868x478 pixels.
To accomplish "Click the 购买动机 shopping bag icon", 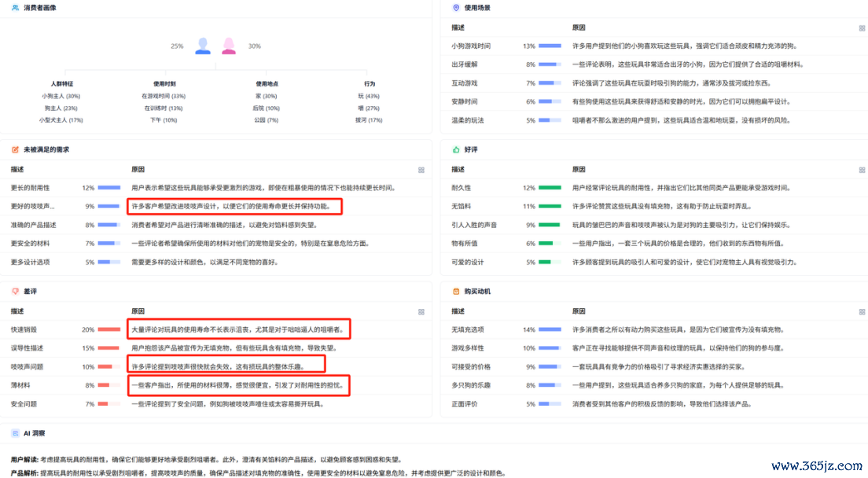I will [456, 292].
